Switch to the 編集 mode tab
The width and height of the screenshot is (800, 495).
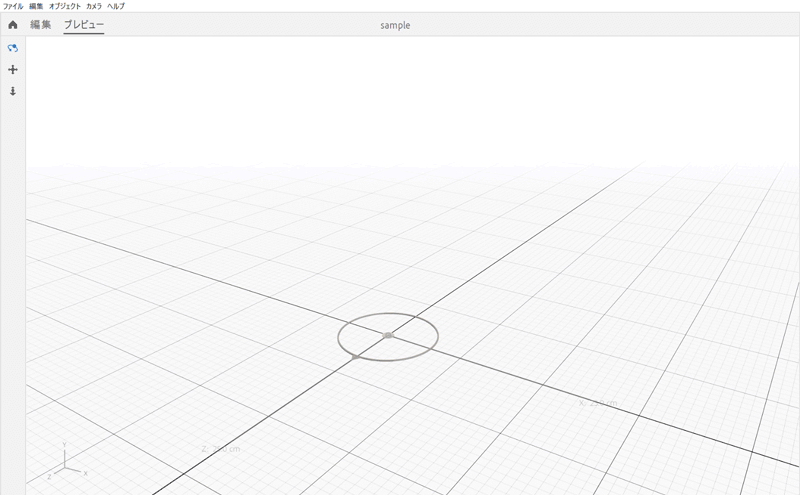(x=40, y=24)
